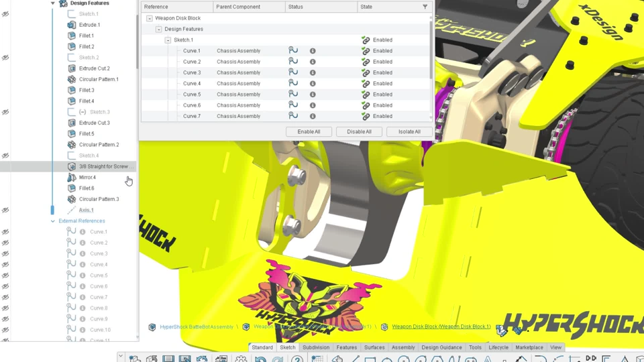Open Weapon Disk Block breadcrumb link
644x362 pixels.
[441, 326]
